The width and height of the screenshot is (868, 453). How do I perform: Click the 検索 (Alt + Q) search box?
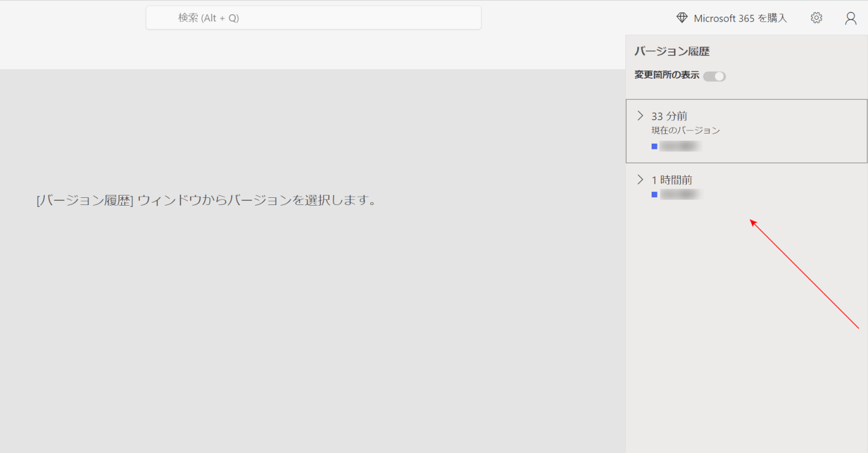tap(314, 18)
